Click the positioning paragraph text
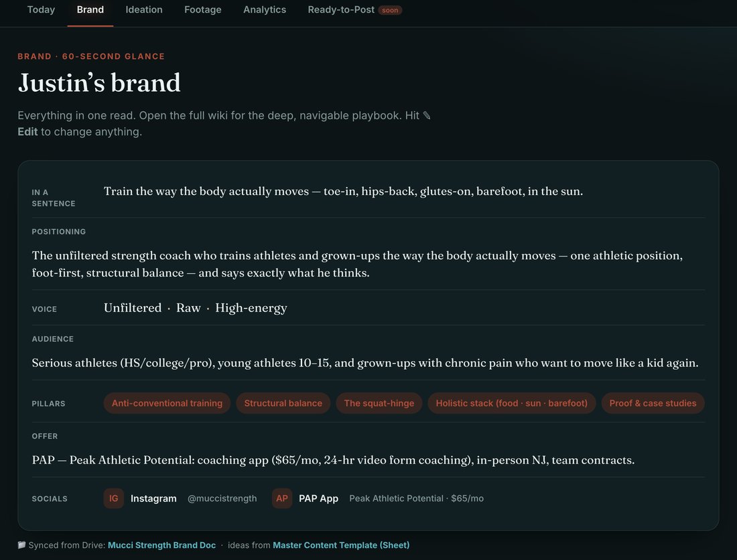Viewport: 737px width, 560px height. pyautogui.click(x=357, y=264)
